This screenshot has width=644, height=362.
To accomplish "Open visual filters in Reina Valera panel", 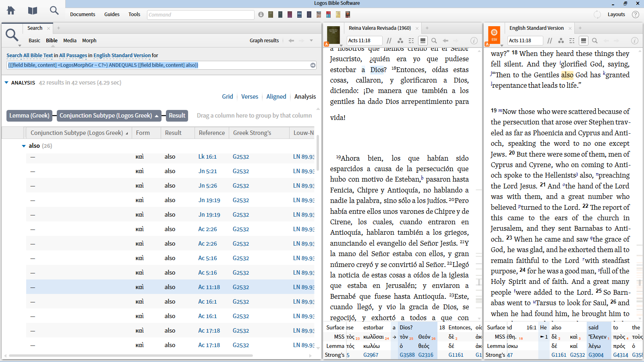I will pyautogui.click(x=400, y=41).
